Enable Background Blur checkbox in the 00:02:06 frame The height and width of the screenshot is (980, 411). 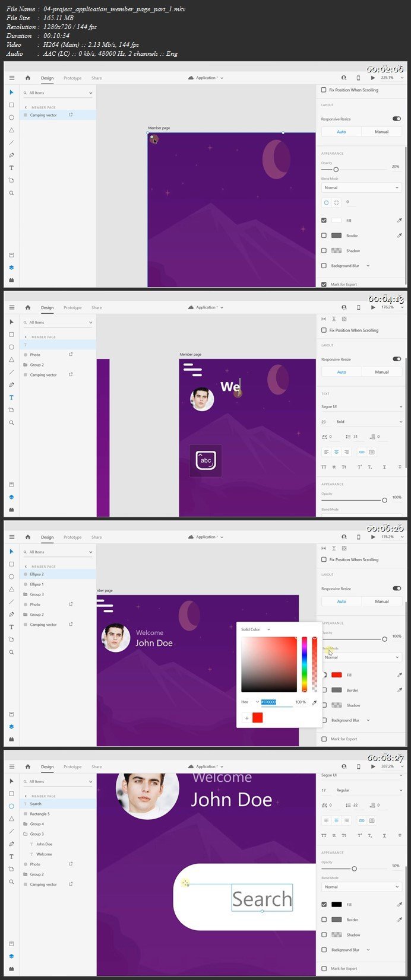point(324,266)
